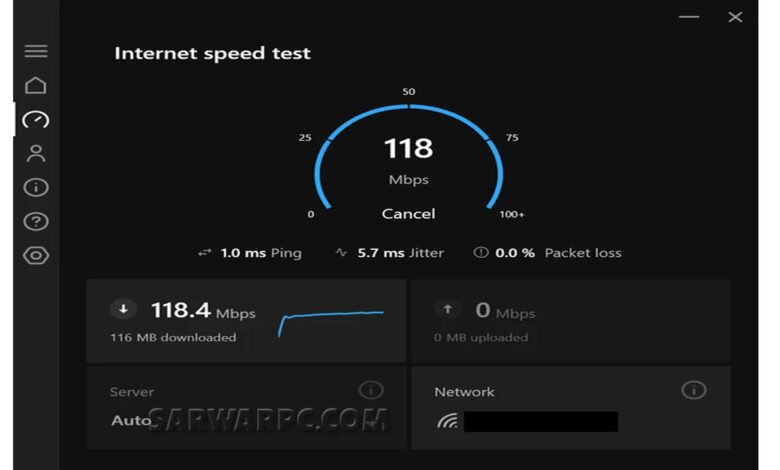Select the Auto server option

[x=131, y=421]
